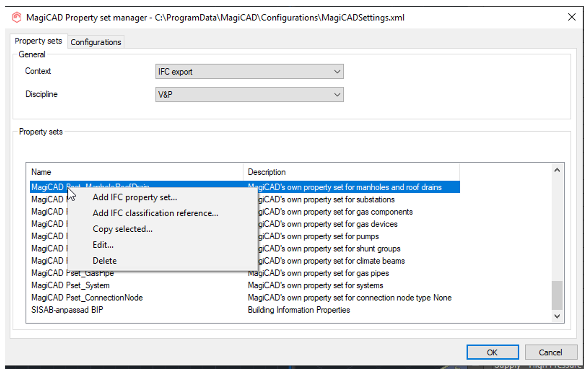Choose Add IFC classification reference... menu entry

[156, 213]
